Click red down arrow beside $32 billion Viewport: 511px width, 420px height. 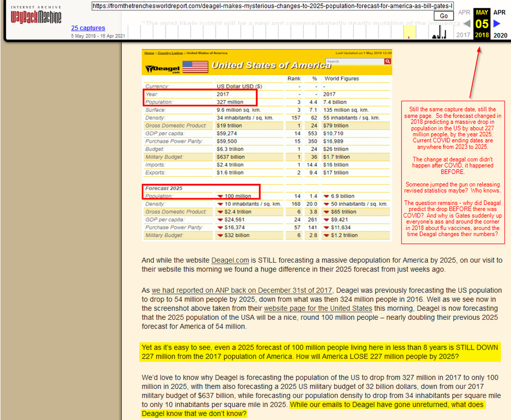point(220,235)
